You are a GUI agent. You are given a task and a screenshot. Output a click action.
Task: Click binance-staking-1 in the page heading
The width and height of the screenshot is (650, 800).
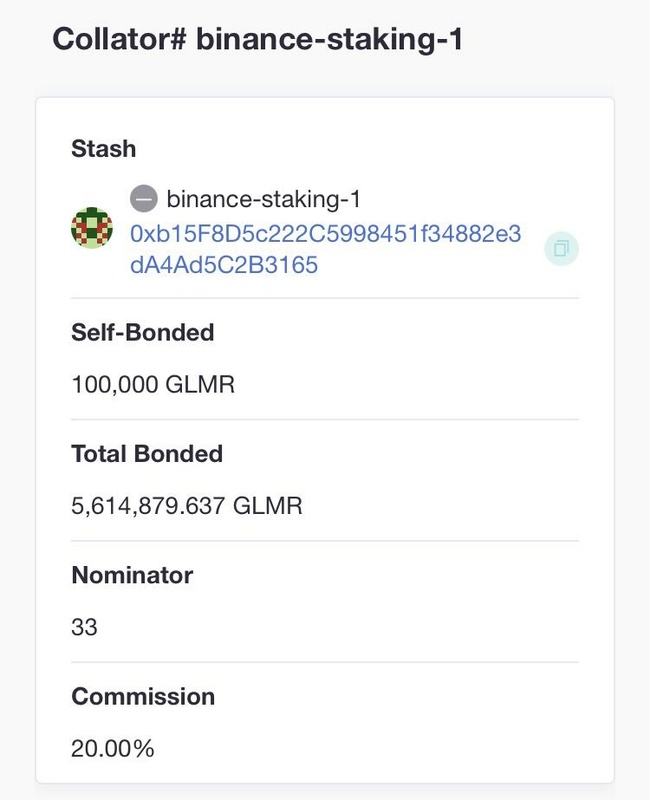[x=329, y=40]
